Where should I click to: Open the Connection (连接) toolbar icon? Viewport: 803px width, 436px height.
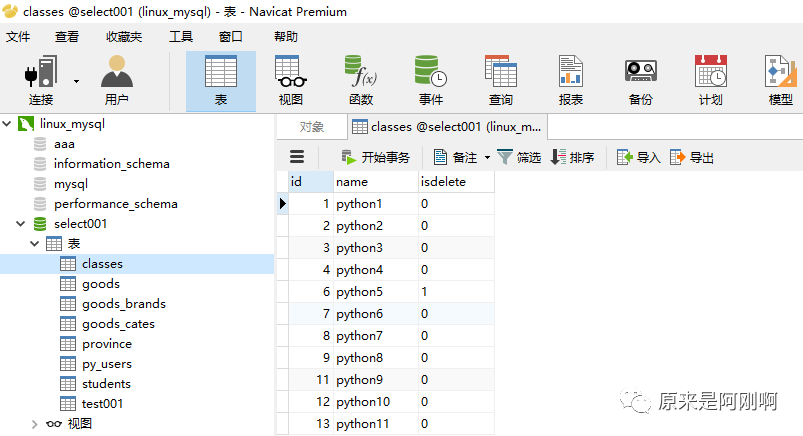[41, 80]
